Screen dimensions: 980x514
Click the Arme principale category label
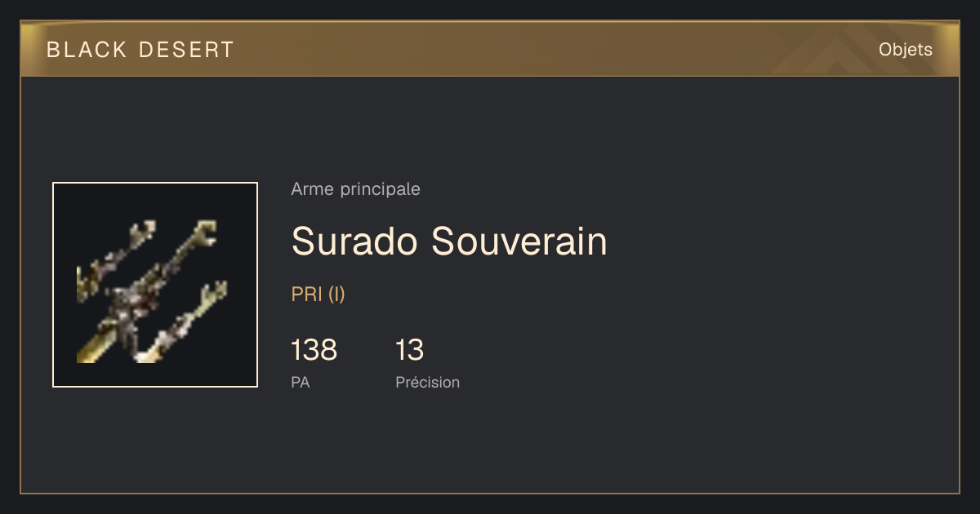[x=355, y=189]
